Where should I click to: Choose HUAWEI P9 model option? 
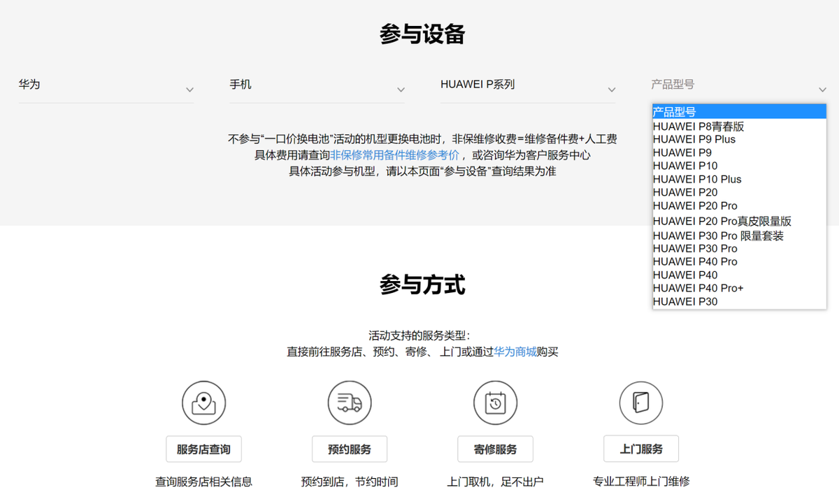click(739, 152)
